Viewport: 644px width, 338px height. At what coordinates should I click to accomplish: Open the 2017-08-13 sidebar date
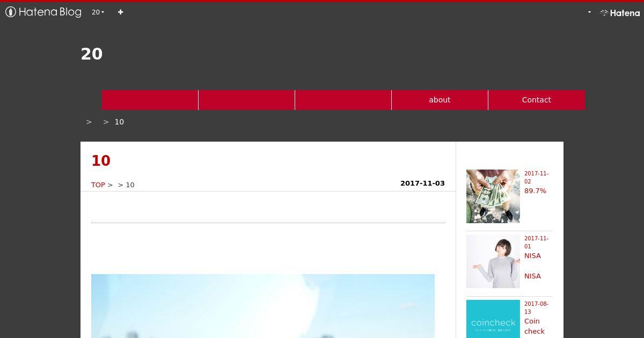tap(536, 308)
